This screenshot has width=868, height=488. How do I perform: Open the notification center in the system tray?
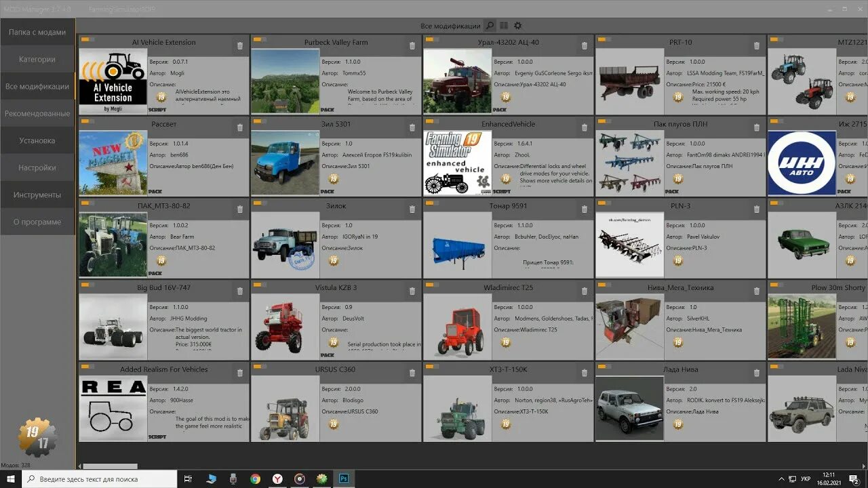854,479
